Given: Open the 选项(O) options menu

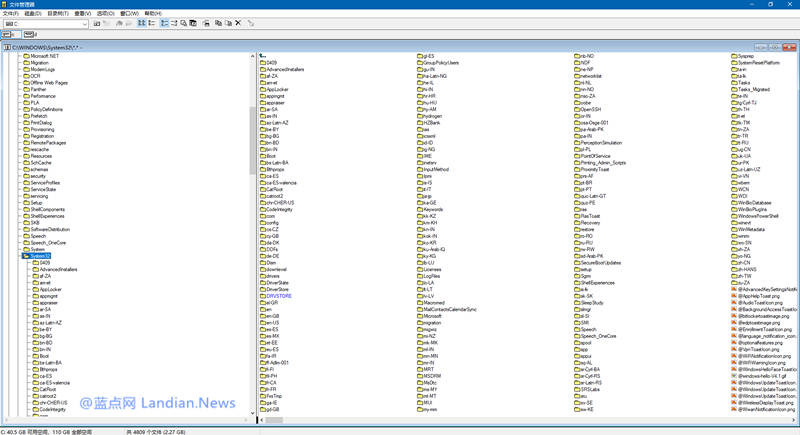Looking at the screenshot, I should [x=106, y=14].
